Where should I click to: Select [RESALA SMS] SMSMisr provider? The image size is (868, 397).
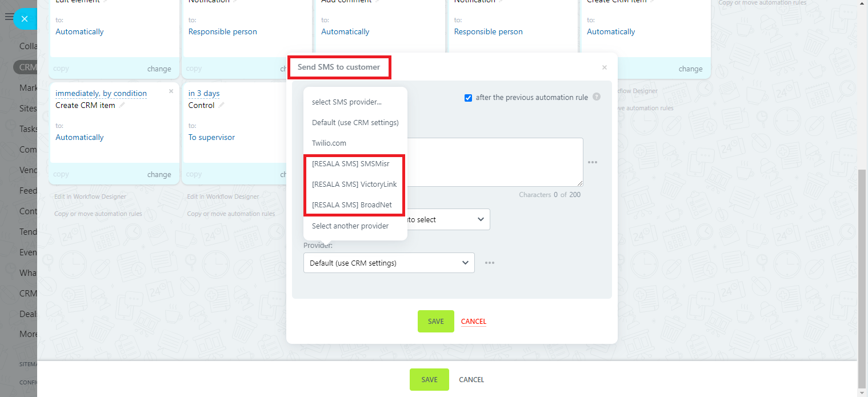[x=350, y=163]
